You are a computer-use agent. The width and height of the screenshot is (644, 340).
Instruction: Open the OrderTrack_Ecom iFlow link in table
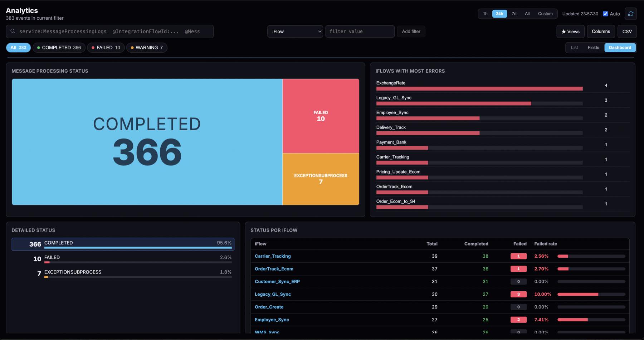click(274, 269)
